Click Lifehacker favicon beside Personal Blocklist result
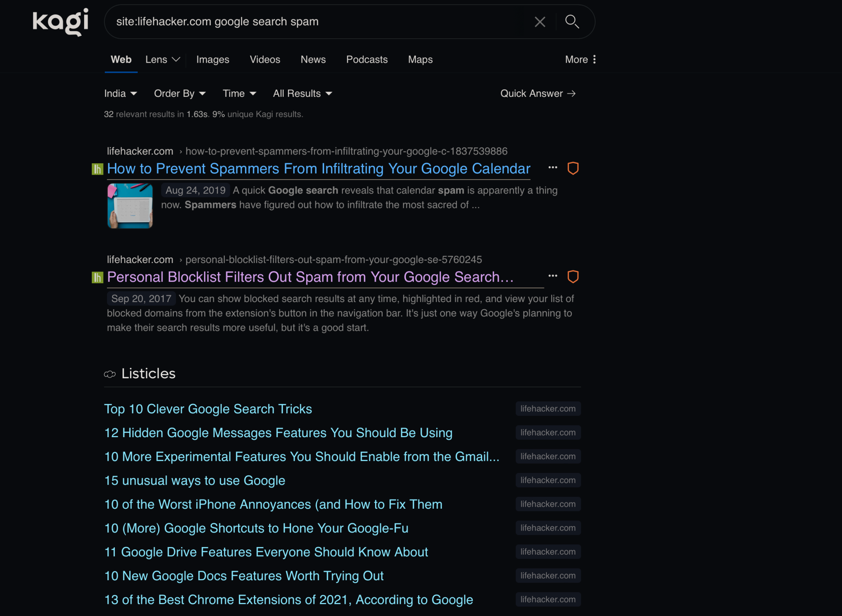Viewport: 842px width, 616px height. click(x=97, y=277)
